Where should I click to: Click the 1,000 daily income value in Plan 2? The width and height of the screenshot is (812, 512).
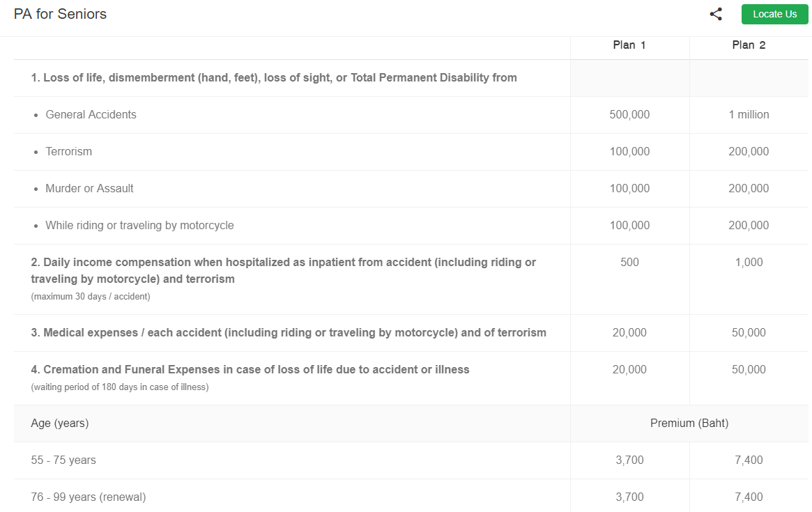click(x=749, y=262)
